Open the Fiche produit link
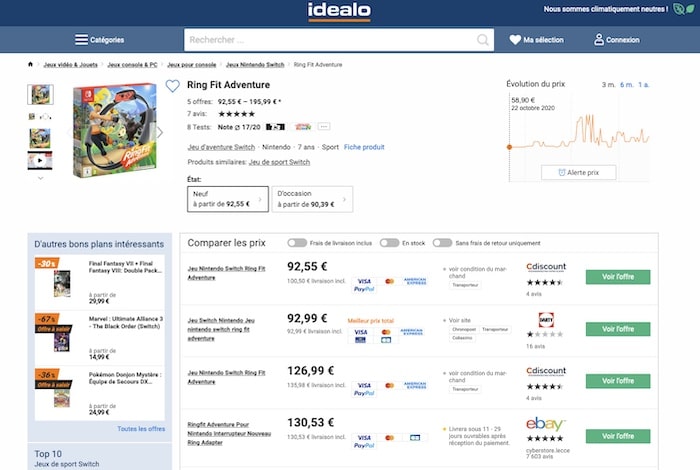Image resolution: width=700 pixels, height=470 pixels. 364,147
